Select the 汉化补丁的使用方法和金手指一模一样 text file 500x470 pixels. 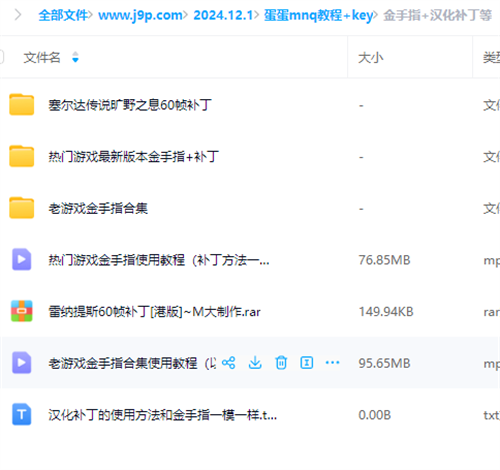[x=163, y=415]
